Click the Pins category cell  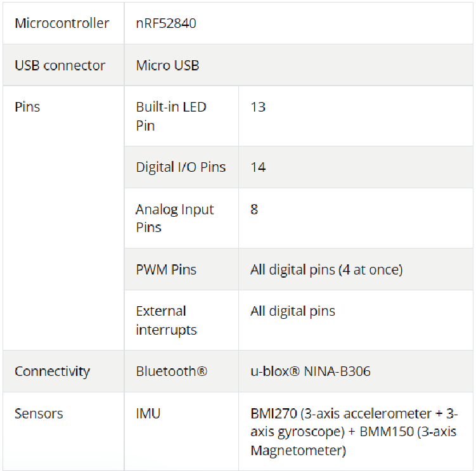pyautogui.click(x=27, y=106)
